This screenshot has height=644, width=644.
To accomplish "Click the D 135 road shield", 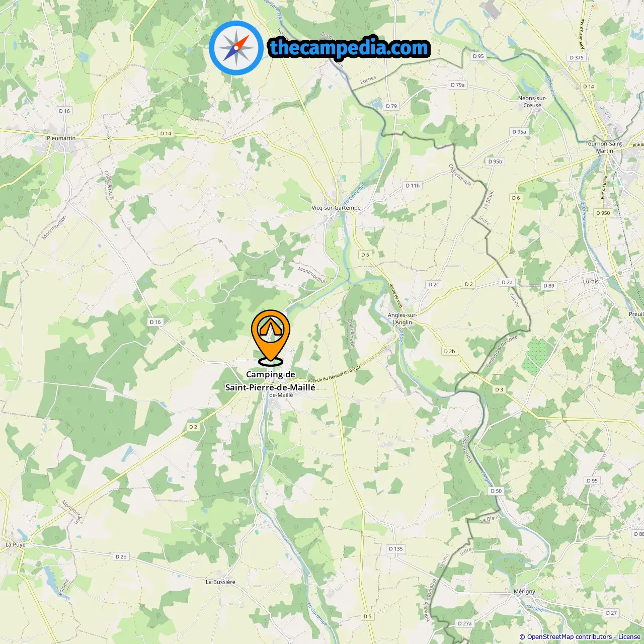I will pos(396,549).
